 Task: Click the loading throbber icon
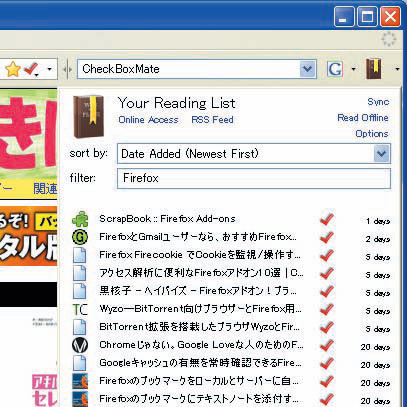pyautogui.click(x=389, y=40)
